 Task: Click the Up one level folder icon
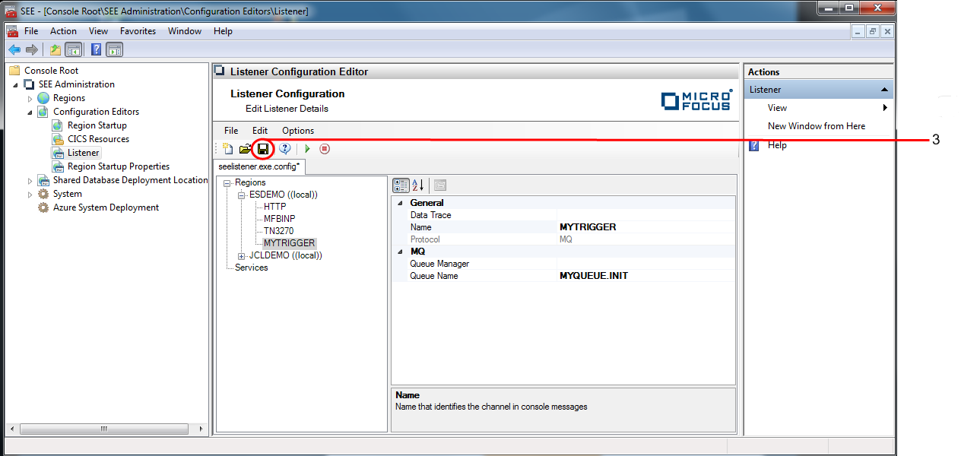coord(55,50)
